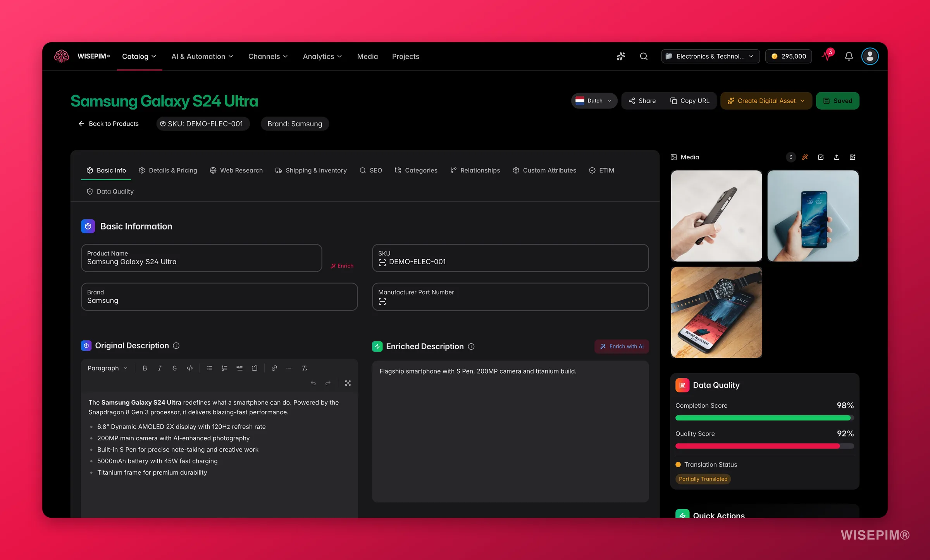
Task: Switch to the Details & Pricing tab
Action: click(x=168, y=171)
